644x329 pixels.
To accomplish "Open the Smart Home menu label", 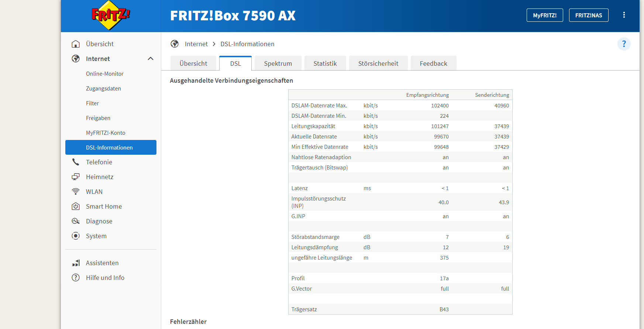I will pyautogui.click(x=104, y=206).
